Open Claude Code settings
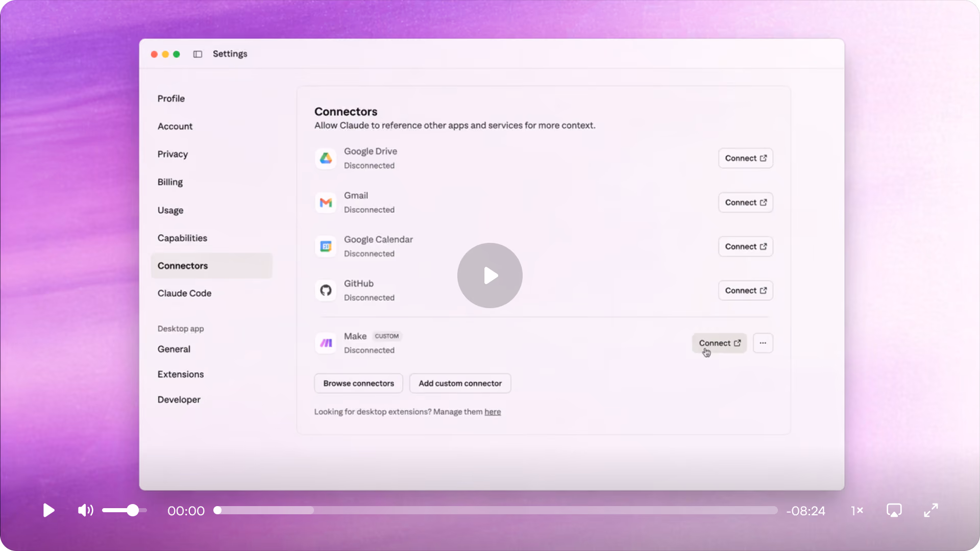This screenshot has height=551, width=980. [x=184, y=293]
